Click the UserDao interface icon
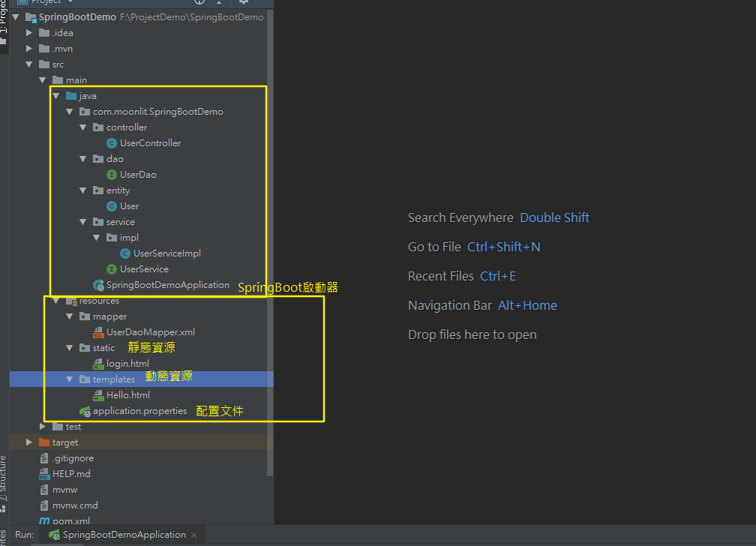 pos(111,175)
